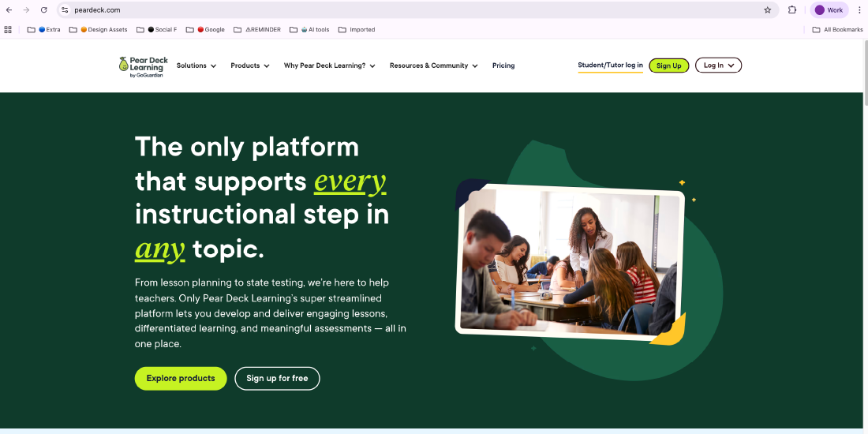Open the Work profile button
This screenshot has height=434, width=868.
[x=829, y=10]
